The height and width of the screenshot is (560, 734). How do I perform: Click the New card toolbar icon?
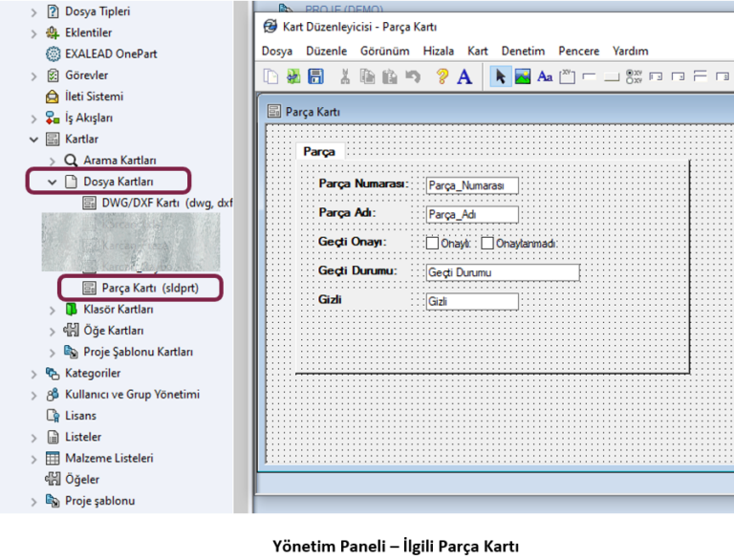[272, 77]
